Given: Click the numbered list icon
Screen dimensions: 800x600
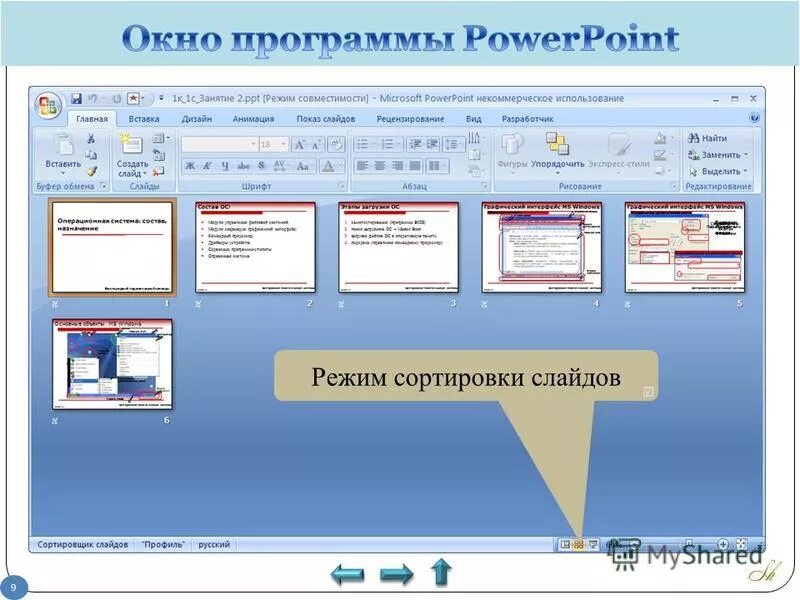Looking at the screenshot, I should (390, 144).
